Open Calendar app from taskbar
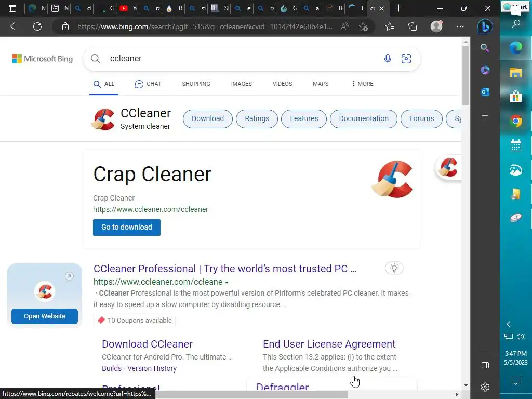 (516, 145)
